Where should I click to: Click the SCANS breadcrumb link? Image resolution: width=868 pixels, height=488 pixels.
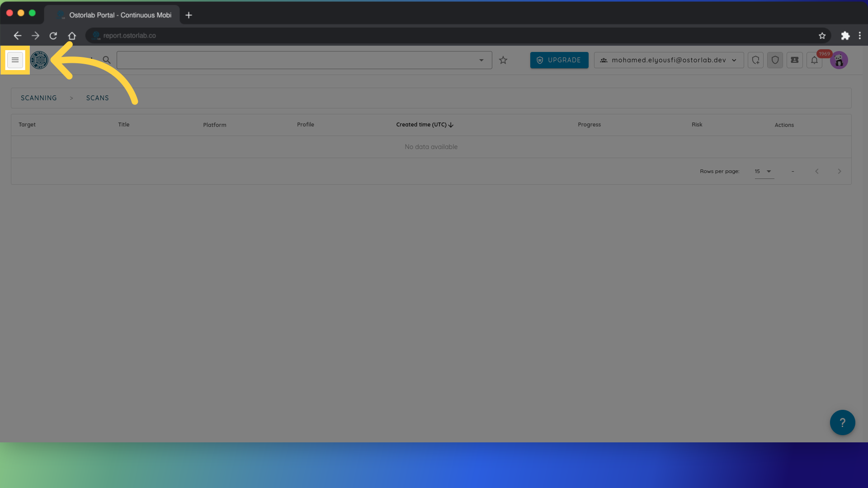click(98, 98)
